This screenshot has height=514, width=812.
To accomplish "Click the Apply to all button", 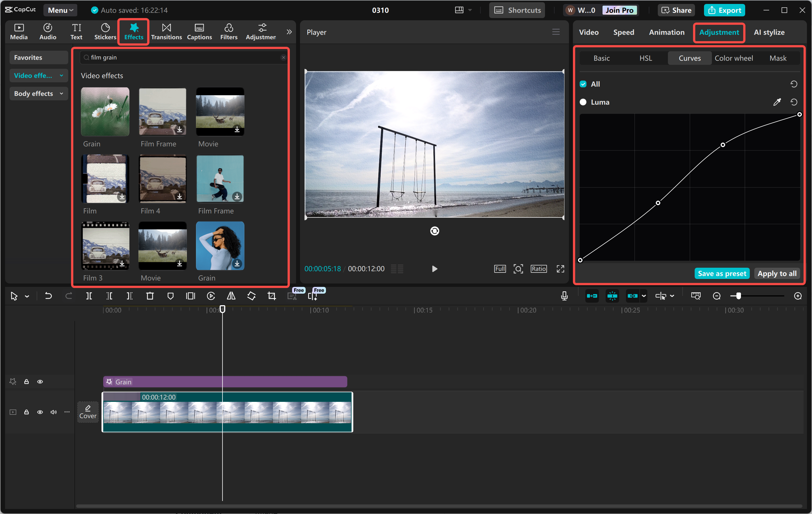I will (776, 273).
